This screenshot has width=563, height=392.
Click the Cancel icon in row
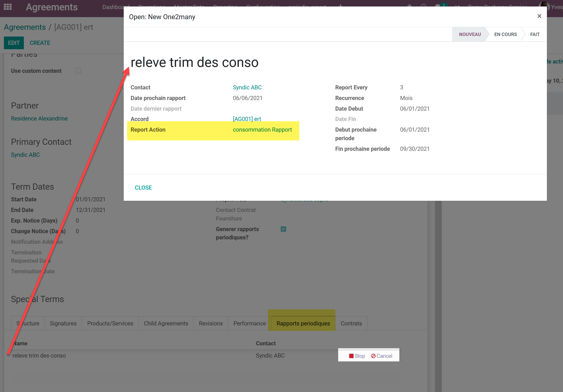[x=373, y=356]
